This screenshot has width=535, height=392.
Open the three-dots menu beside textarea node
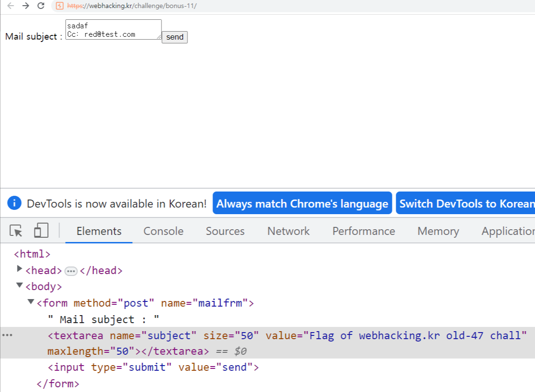pyautogui.click(x=7, y=335)
